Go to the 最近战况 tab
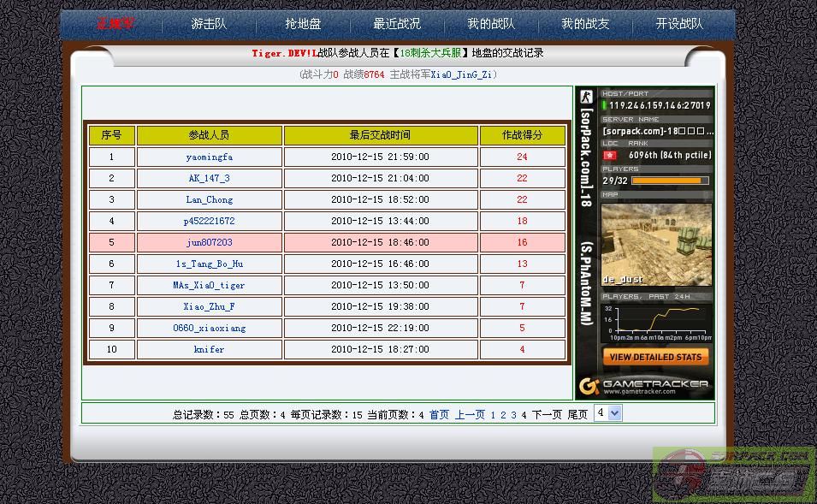This screenshot has width=817, height=504. 397,24
